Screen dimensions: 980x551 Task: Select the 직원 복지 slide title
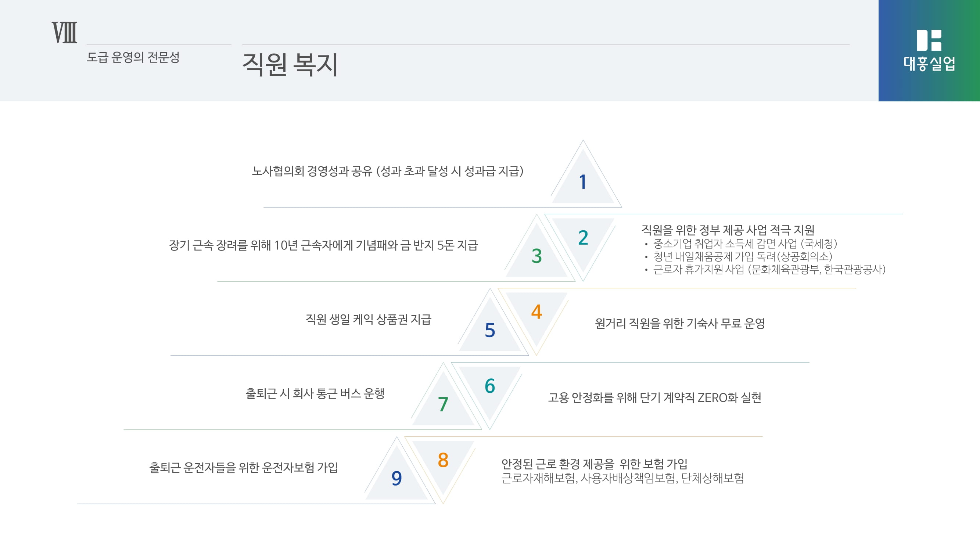click(x=290, y=65)
